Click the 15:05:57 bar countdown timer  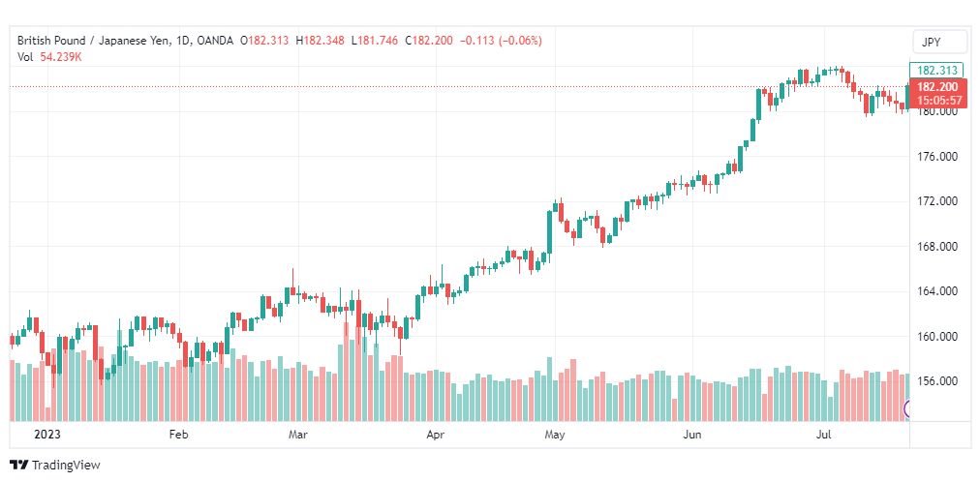click(x=937, y=100)
